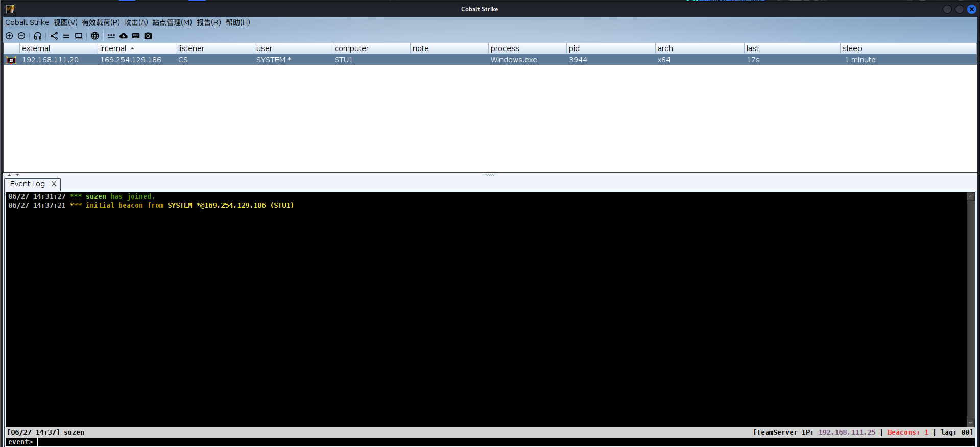Click the Cobalt Strike app icon in title bar
980x447 pixels.
[x=10, y=9]
